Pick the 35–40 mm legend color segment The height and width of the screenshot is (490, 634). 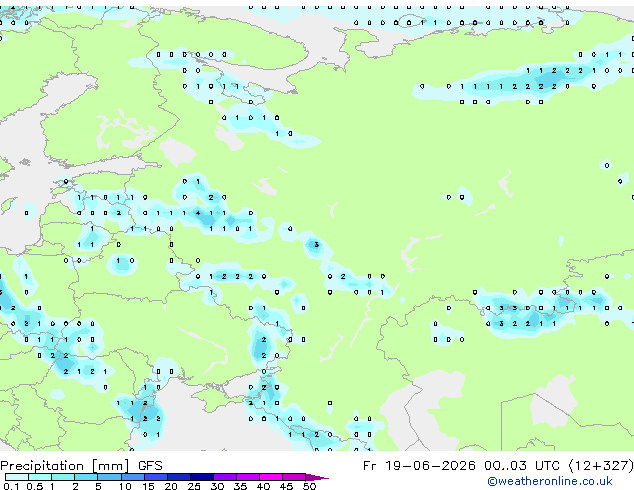pos(248,477)
